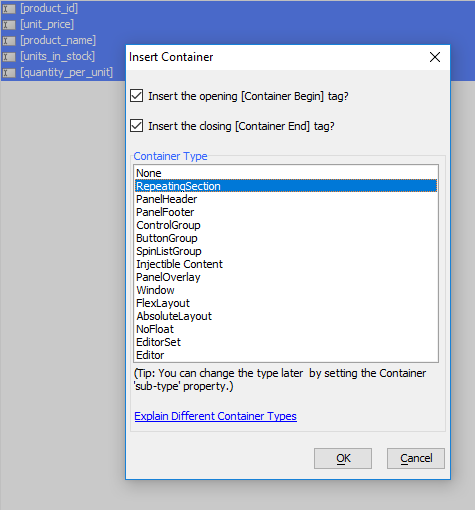
Task: Pick ControlGroup from the list
Action: point(286,225)
